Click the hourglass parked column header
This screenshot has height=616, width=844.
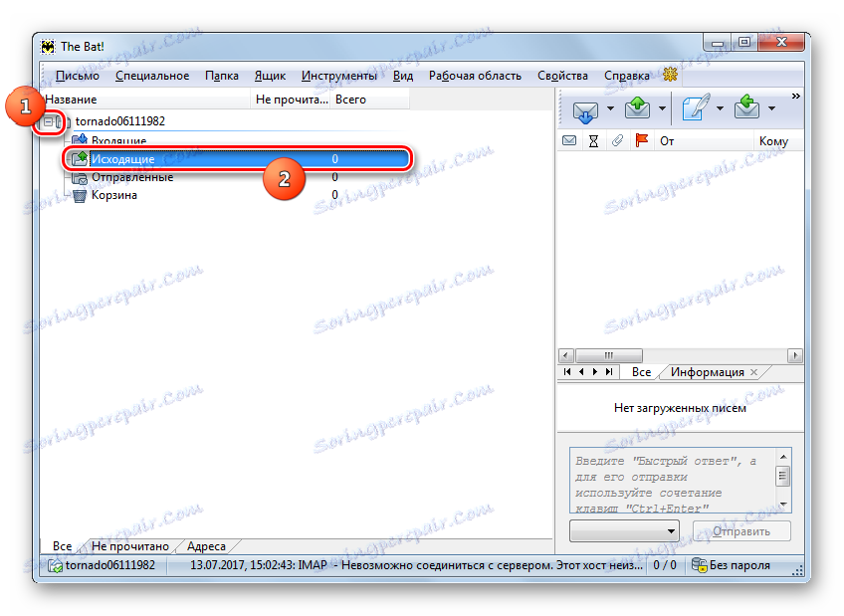pyautogui.click(x=593, y=141)
